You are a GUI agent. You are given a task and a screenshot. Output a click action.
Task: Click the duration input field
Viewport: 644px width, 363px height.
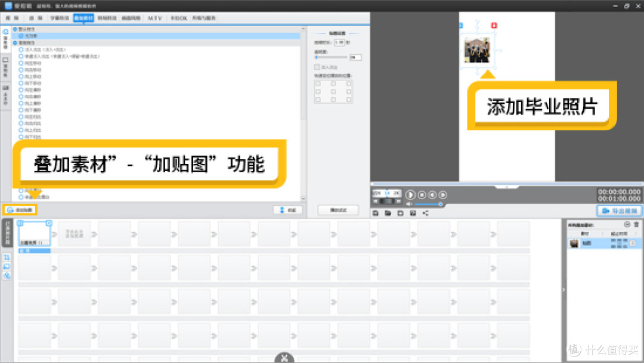[x=339, y=42]
